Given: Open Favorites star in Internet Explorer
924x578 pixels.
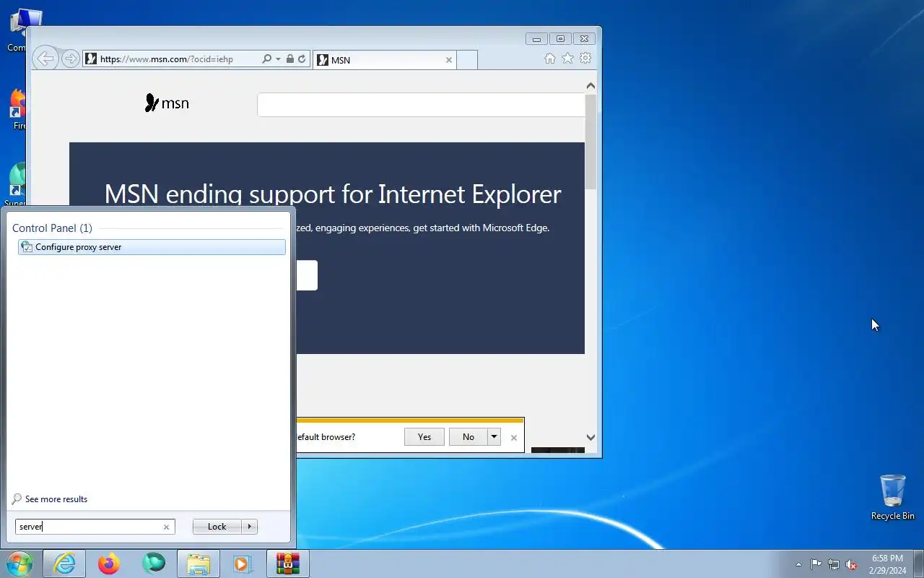Looking at the screenshot, I should pyautogui.click(x=568, y=59).
